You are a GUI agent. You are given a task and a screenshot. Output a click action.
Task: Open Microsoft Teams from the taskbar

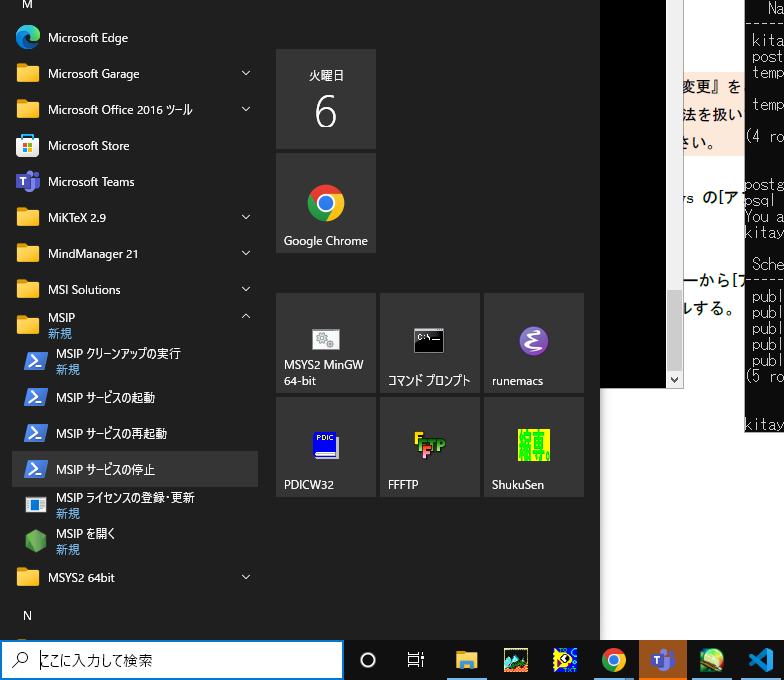pyautogui.click(x=662, y=660)
